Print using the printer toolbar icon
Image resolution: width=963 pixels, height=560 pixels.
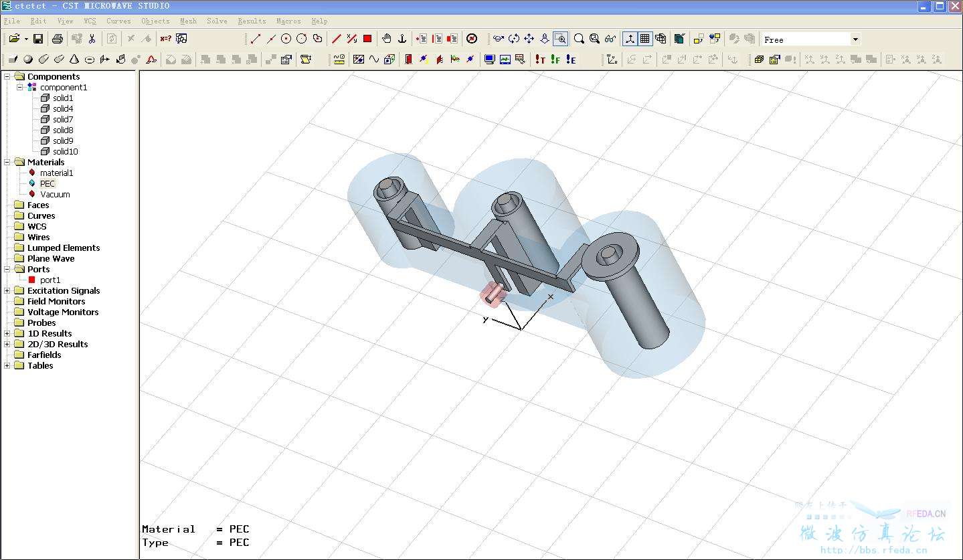tap(58, 39)
